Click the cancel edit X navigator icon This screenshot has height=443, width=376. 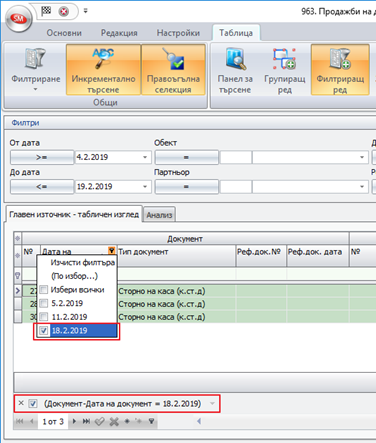coord(114,422)
